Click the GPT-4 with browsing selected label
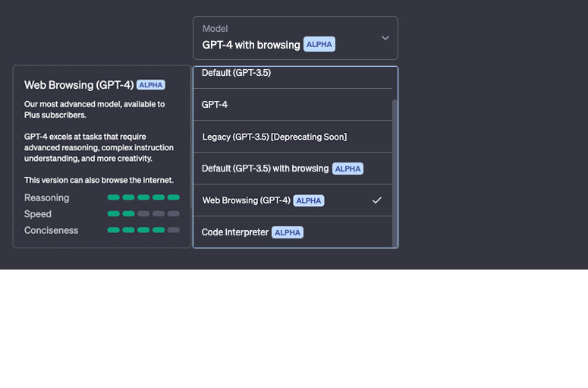This screenshot has width=588, height=388. [251, 45]
